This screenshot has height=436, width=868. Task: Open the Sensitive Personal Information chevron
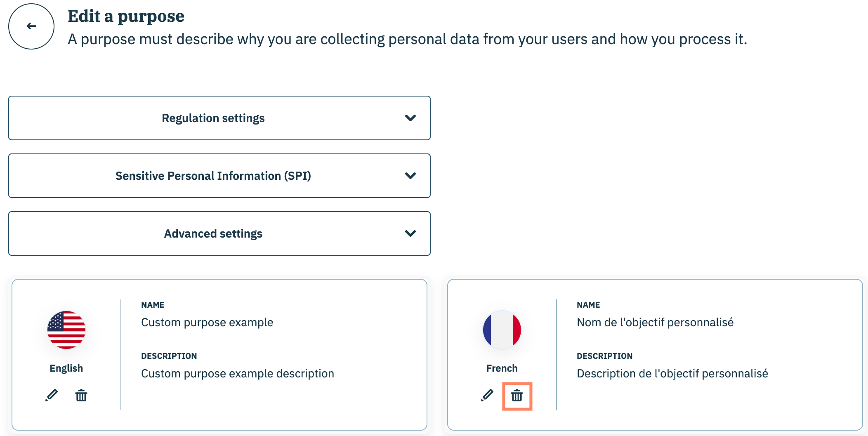410,176
